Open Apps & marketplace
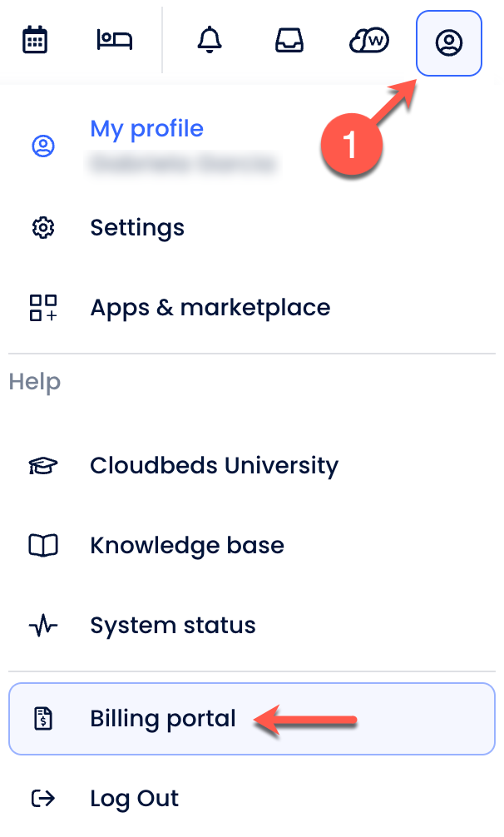The image size is (504, 837). (210, 308)
